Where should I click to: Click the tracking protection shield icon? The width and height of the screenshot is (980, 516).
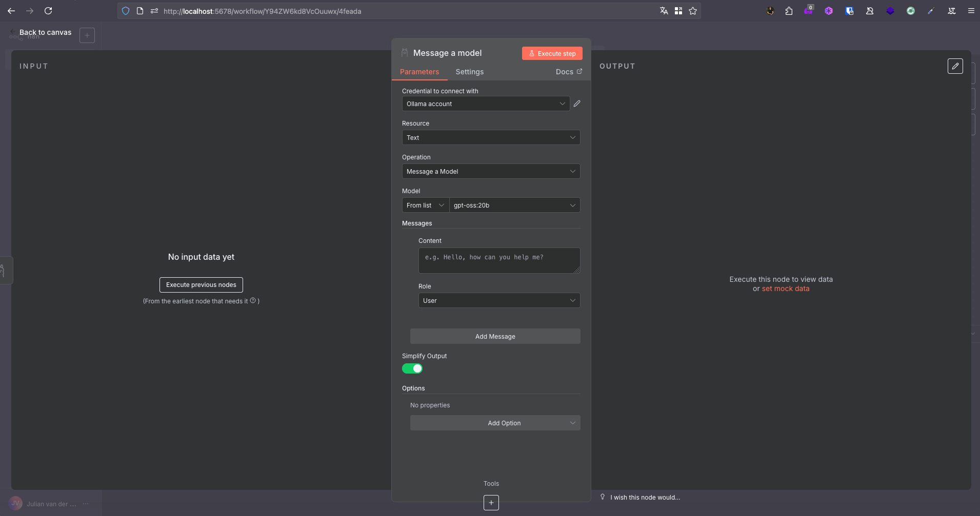click(125, 11)
